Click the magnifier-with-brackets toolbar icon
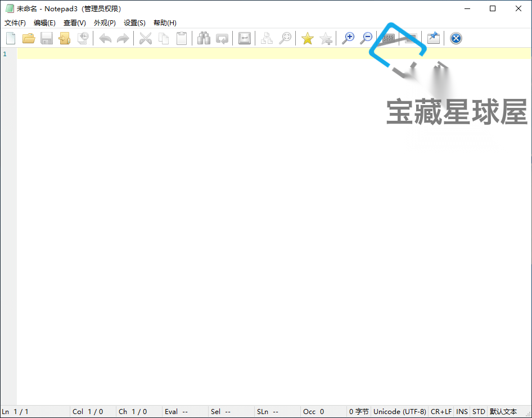Viewport: 532px width, 418px height. click(x=285, y=38)
